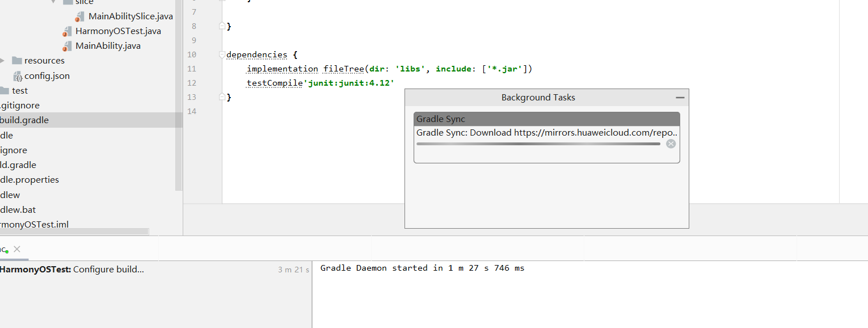Click the project tree horizontal scrollbar

pos(74,232)
